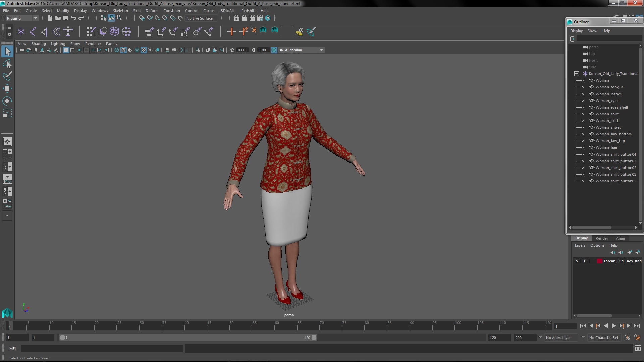Viewport: 644px width, 362px height.
Task: Open the Skeleton menu
Action: pos(120,11)
